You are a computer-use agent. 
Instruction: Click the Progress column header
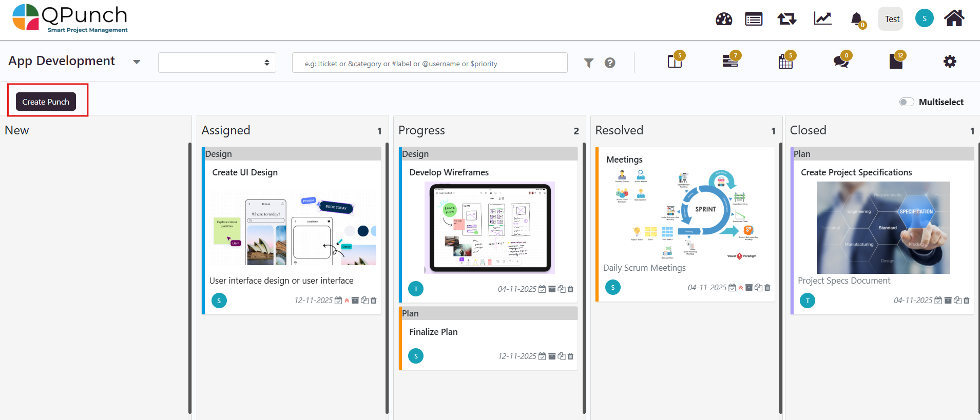(421, 131)
